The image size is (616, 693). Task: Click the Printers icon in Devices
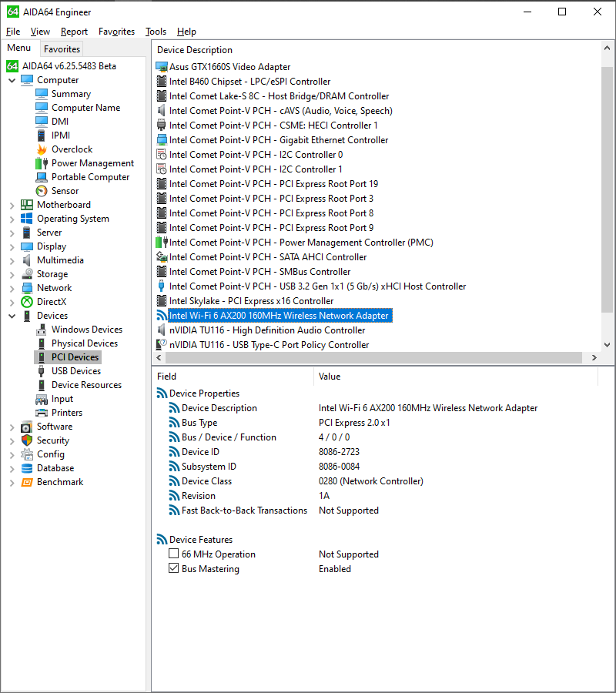pyautogui.click(x=42, y=413)
